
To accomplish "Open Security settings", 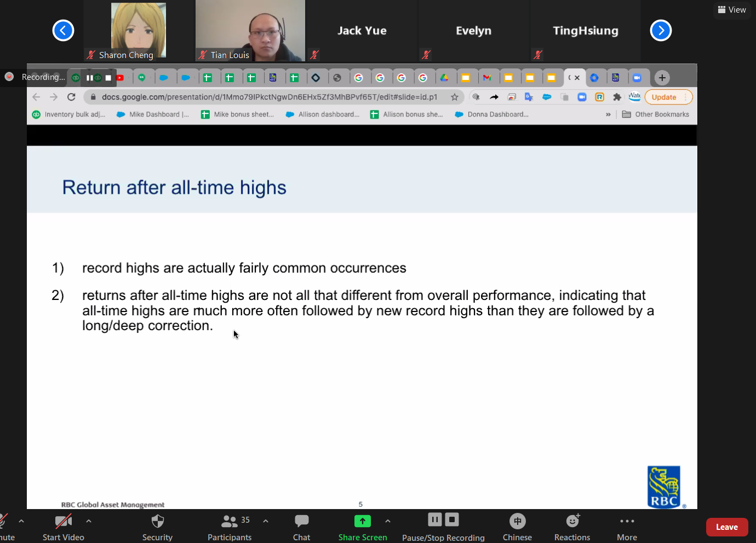I will point(157,527).
